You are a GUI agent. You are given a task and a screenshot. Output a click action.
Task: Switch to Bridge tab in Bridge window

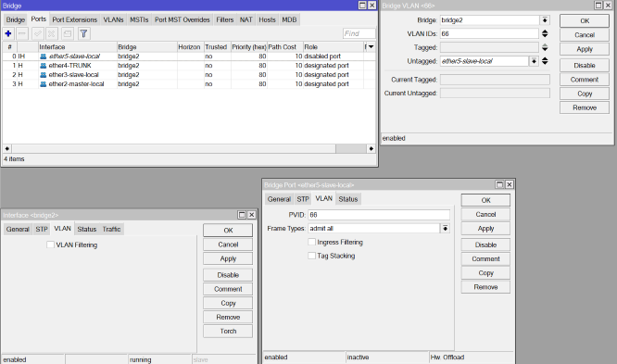click(16, 19)
